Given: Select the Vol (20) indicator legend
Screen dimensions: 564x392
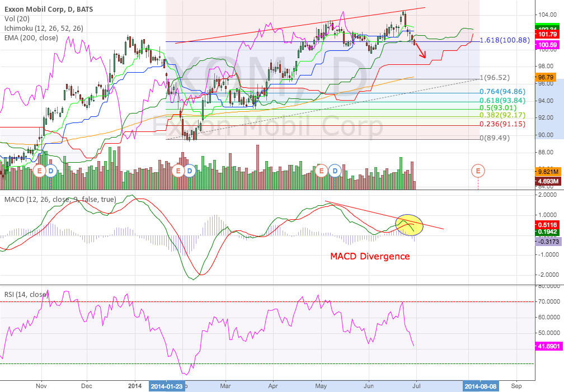Looking at the screenshot, I should [x=17, y=18].
